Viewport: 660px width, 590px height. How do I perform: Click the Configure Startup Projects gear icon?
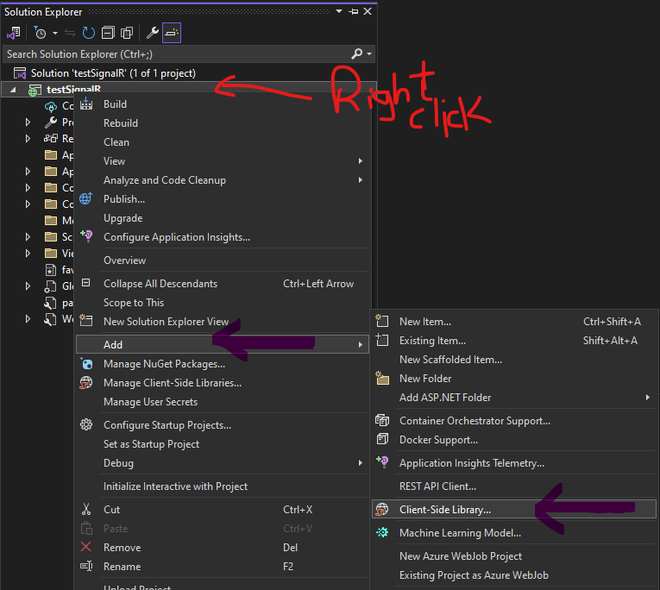click(86, 425)
